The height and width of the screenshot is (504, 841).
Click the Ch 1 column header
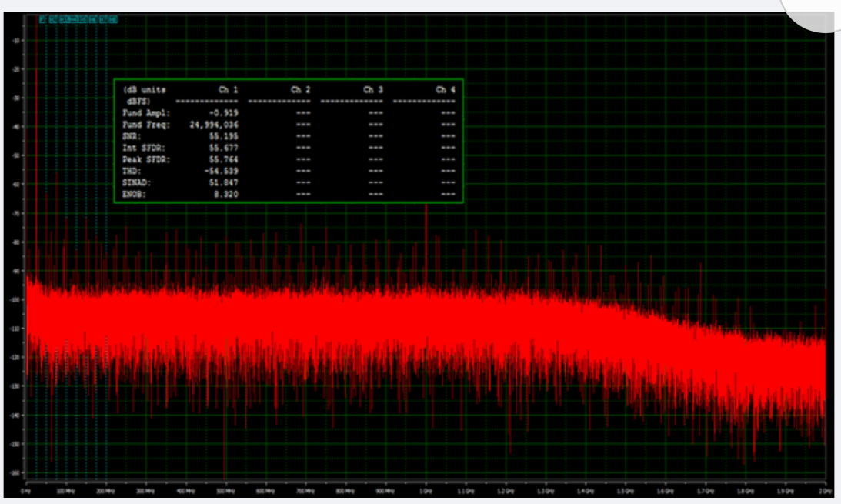click(x=228, y=90)
